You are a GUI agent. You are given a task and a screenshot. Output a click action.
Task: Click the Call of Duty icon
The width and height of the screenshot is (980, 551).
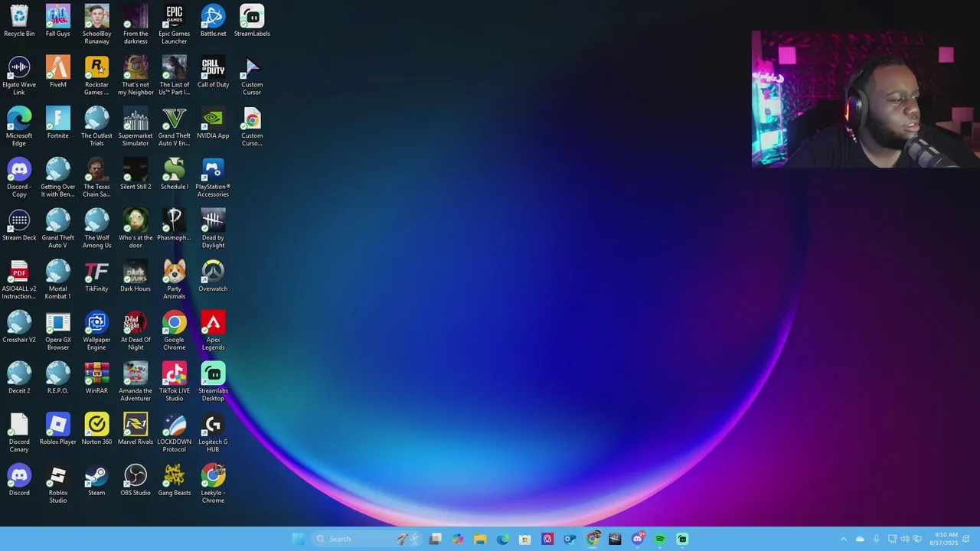pos(213,72)
